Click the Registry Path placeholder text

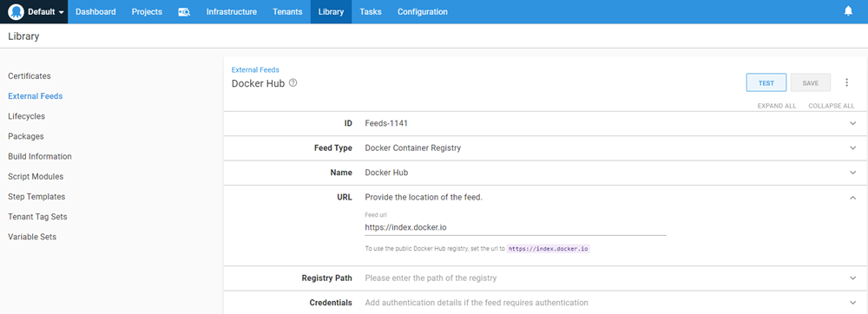coord(431,278)
